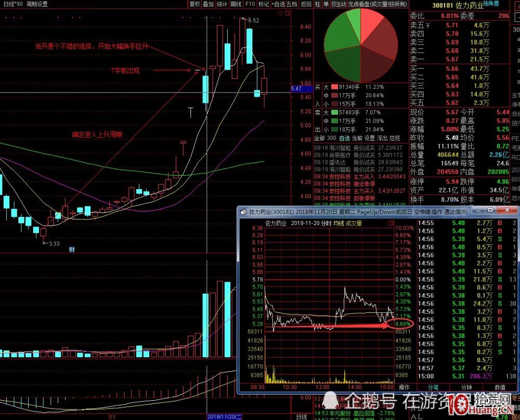Click the 返回 back button
Image resolution: width=520 pixels, height=420 pixels.
click(306, 4)
